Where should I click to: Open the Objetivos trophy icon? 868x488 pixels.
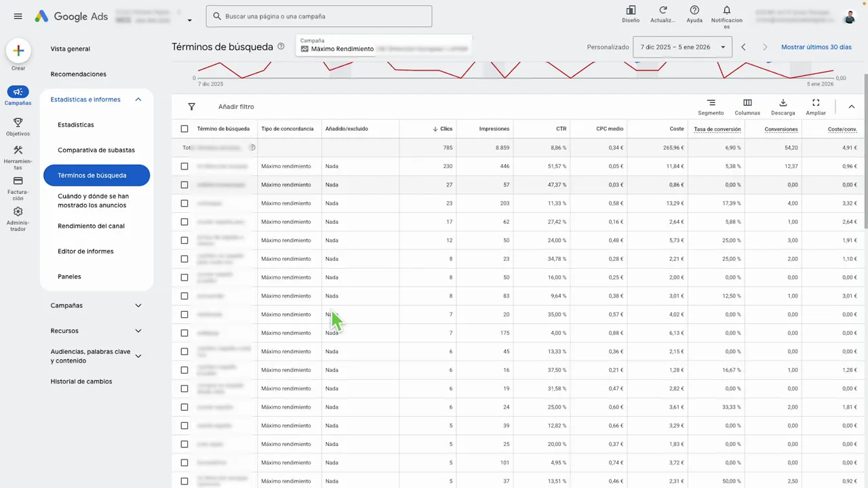coord(18,123)
